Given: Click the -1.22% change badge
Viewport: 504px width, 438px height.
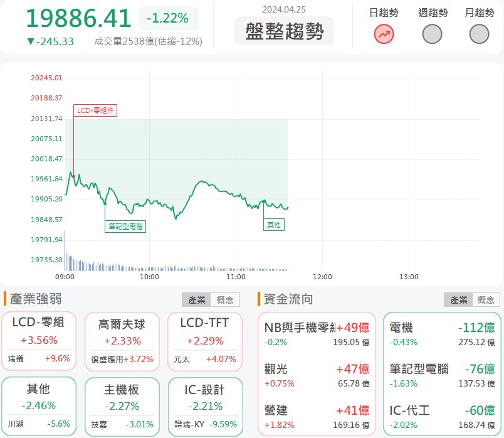Looking at the screenshot, I should coord(168,18).
